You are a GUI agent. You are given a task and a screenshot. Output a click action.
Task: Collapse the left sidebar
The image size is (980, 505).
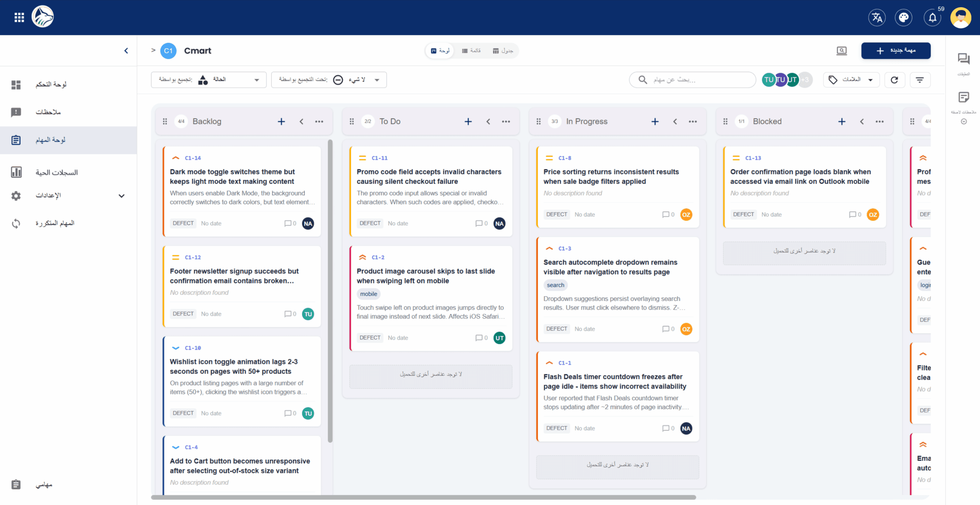pos(126,51)
